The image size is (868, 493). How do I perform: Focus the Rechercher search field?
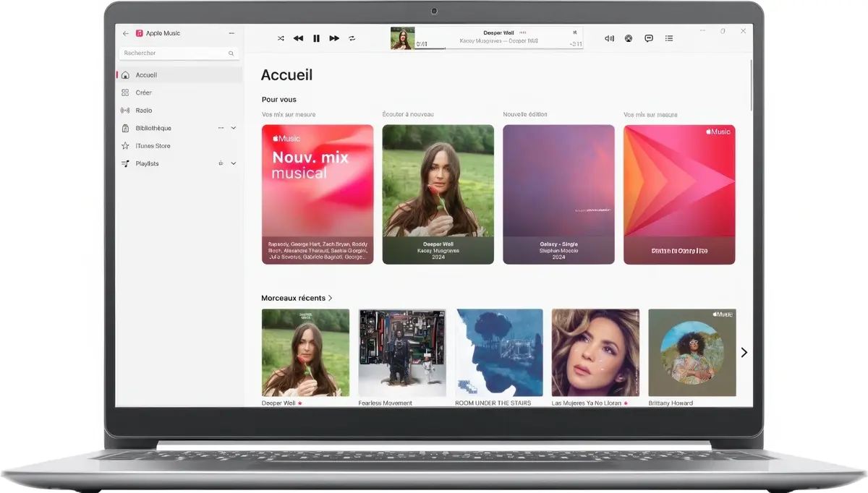pyautogui.click(x=179, y=53)
